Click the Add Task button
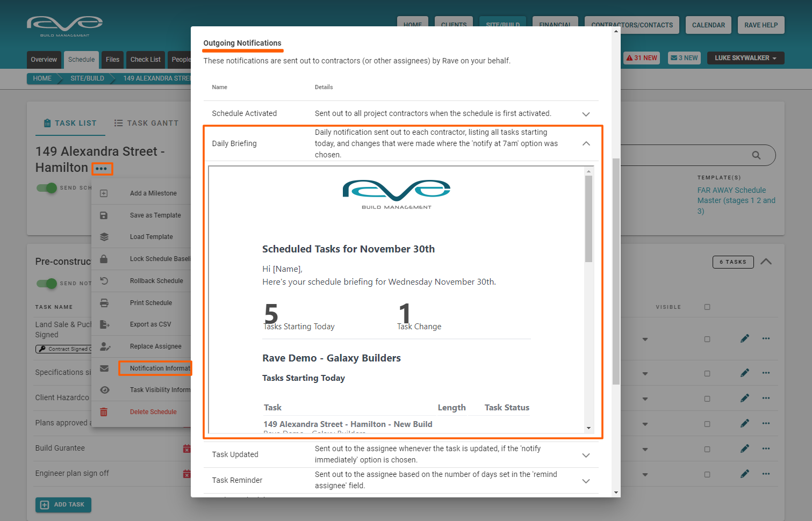 coord(63,505)
